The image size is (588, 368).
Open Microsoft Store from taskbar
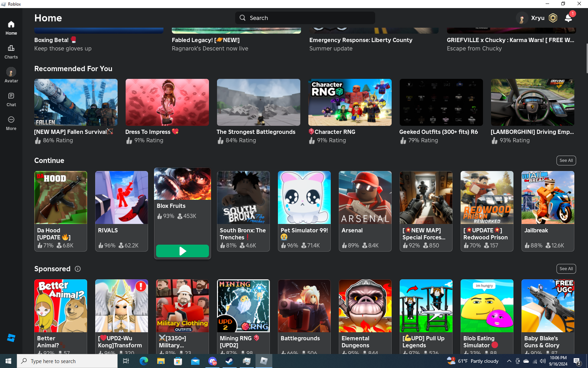178,361
